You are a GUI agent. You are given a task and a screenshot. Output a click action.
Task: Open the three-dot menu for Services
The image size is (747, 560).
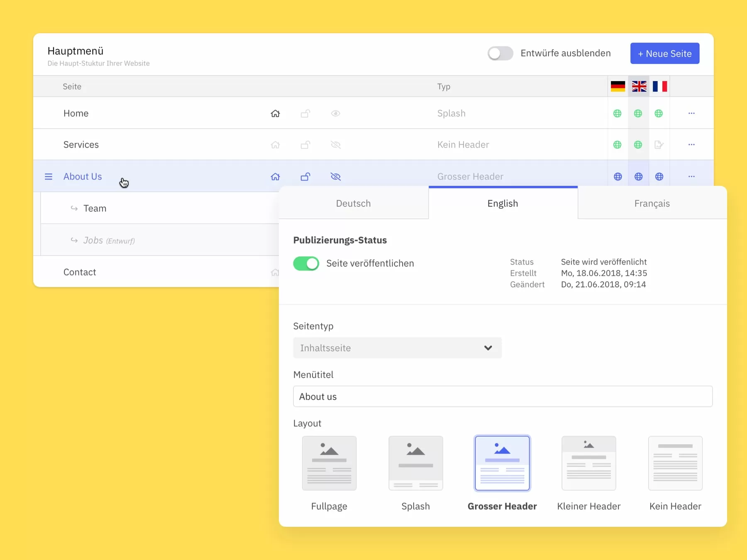[691, 145]
